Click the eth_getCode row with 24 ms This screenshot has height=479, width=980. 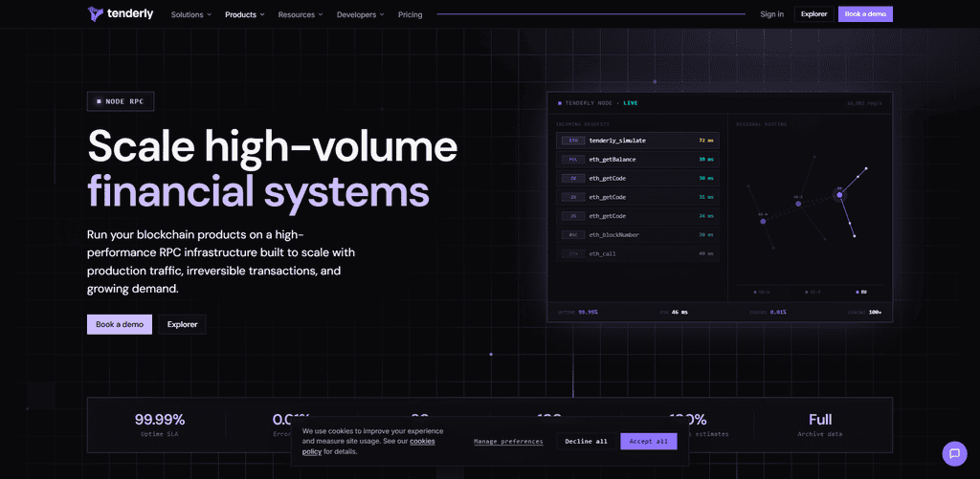coord(637,216)
